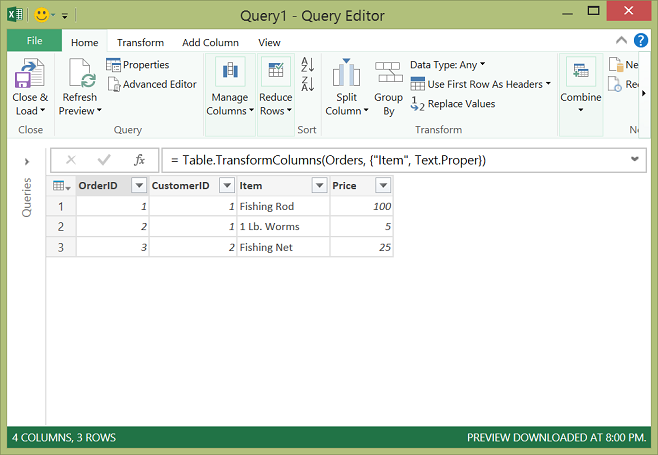This screenshot has width=658, height=455.
Task: Click the Close & Load icon
Action: coord(30,74)
